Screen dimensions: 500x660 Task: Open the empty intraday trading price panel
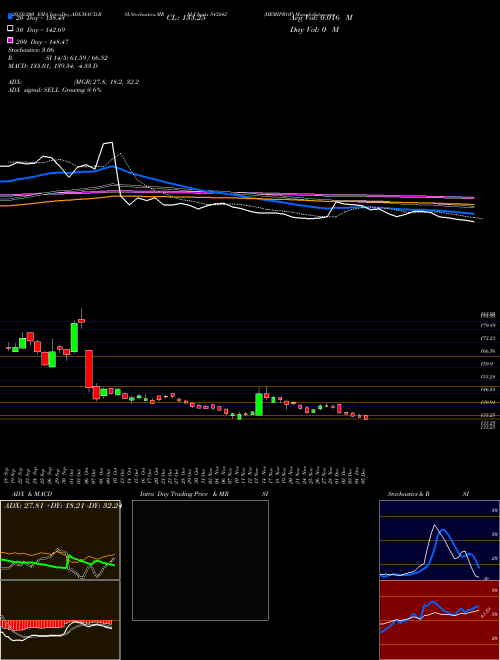tap(200, 560)
